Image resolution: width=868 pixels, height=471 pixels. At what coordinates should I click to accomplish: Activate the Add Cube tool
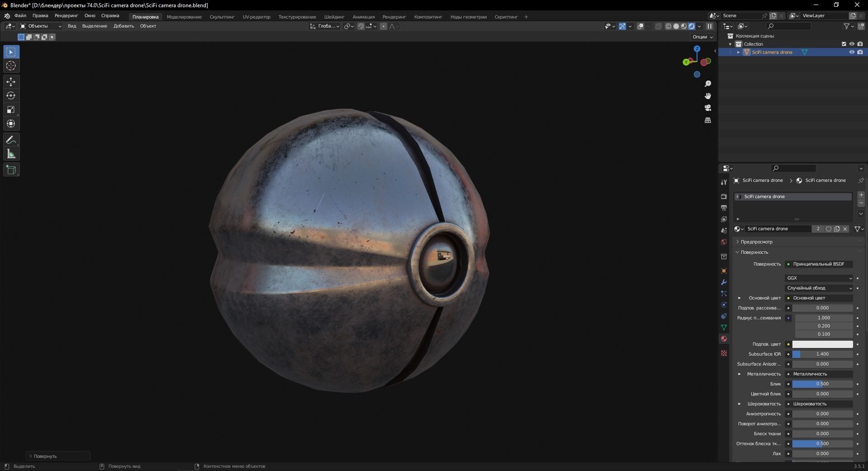pos(11,170)
